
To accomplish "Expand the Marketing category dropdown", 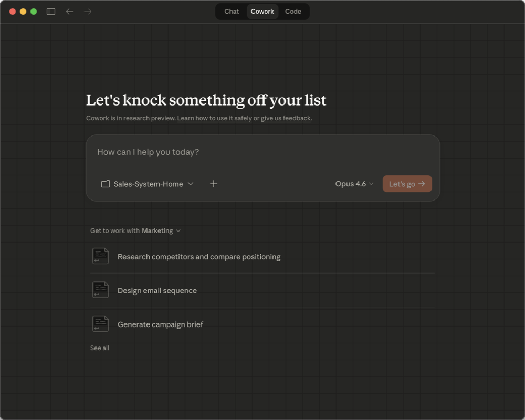I will (x=178, y=230).
